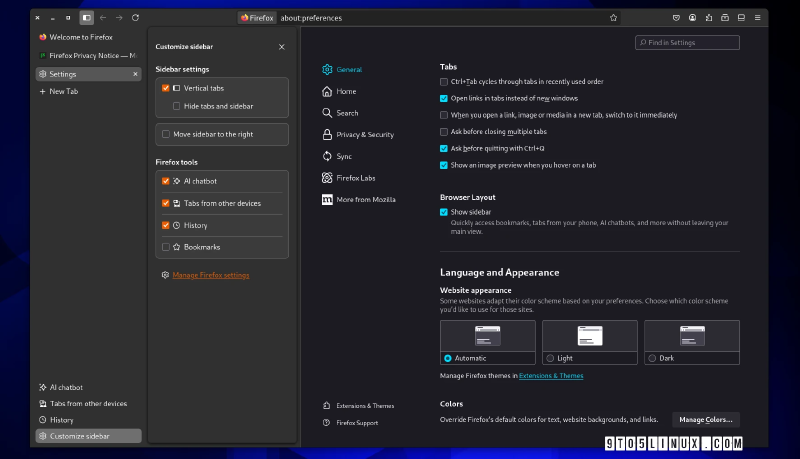Reload the page with the refresh icon
The width and height of the screenshot is (800, 459).
tap(135, 18)
